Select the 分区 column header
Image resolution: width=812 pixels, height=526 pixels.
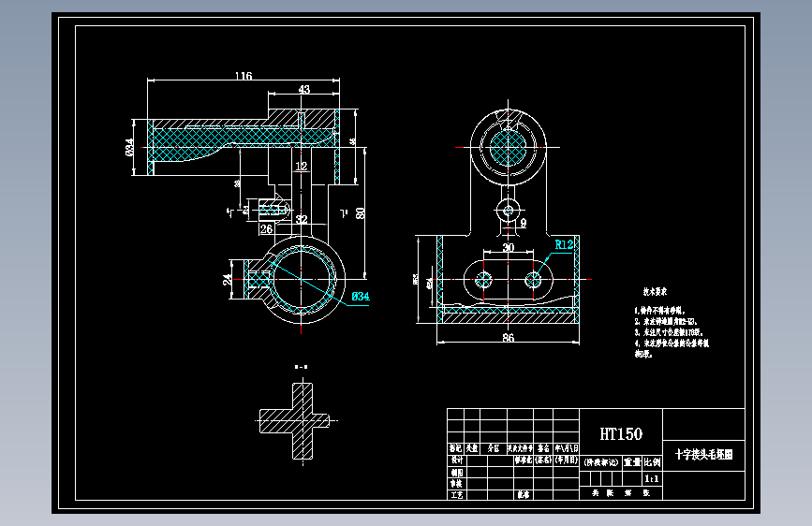494,448
